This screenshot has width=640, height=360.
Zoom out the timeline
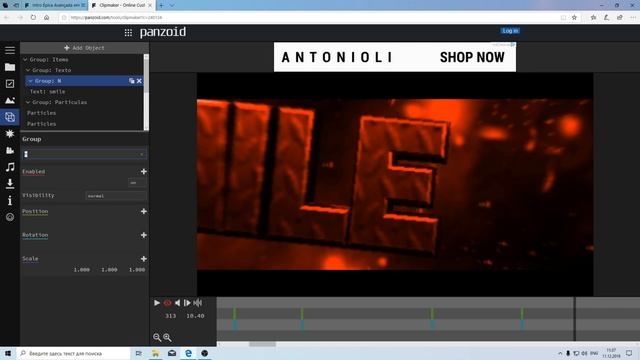click(x=157, y=337)
